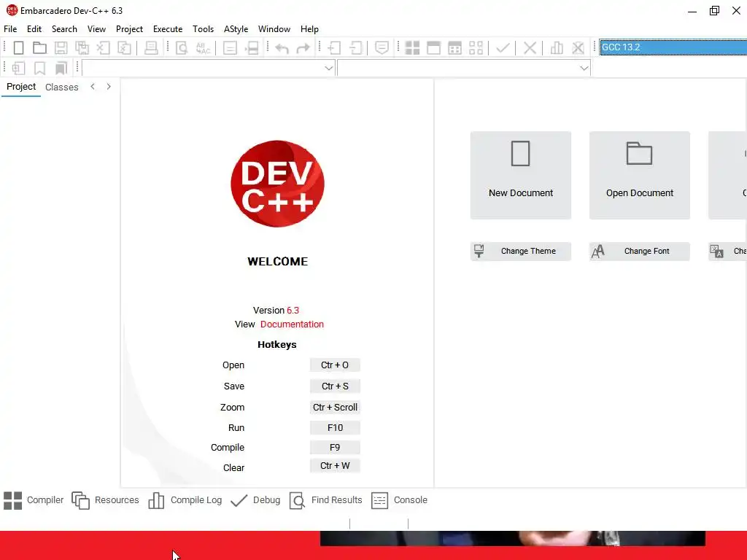Click the Undo arrow icon
The height and width of the screenshot is (560, 747).
pyautogui.click(x=282, y=48)
